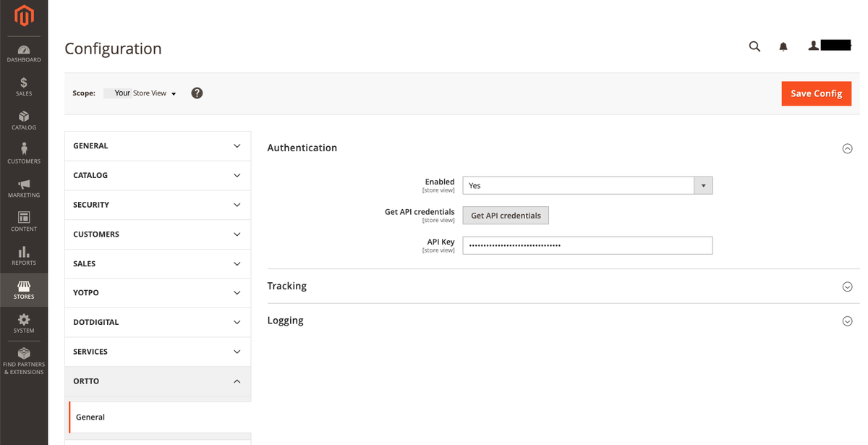This screenshot has width=868, height=445.
Task: Select the ORTTO section in the menu
Action: (x=158, y=381)
